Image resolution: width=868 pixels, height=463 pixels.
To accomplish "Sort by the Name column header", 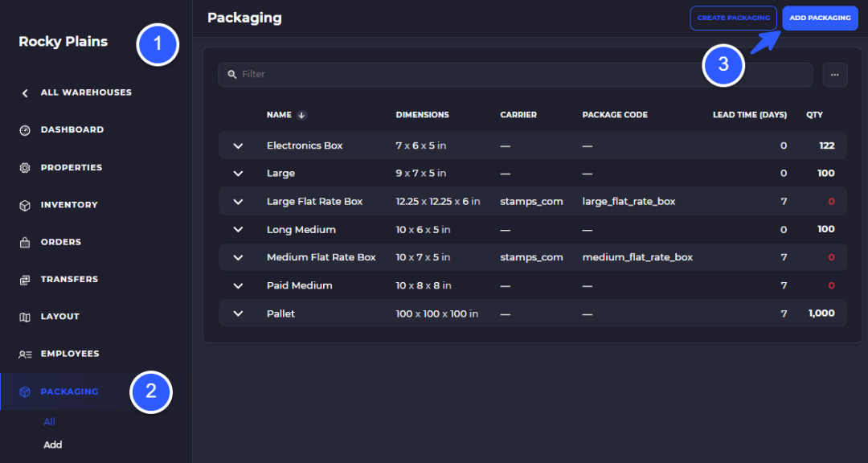I will tap(279, 115).
